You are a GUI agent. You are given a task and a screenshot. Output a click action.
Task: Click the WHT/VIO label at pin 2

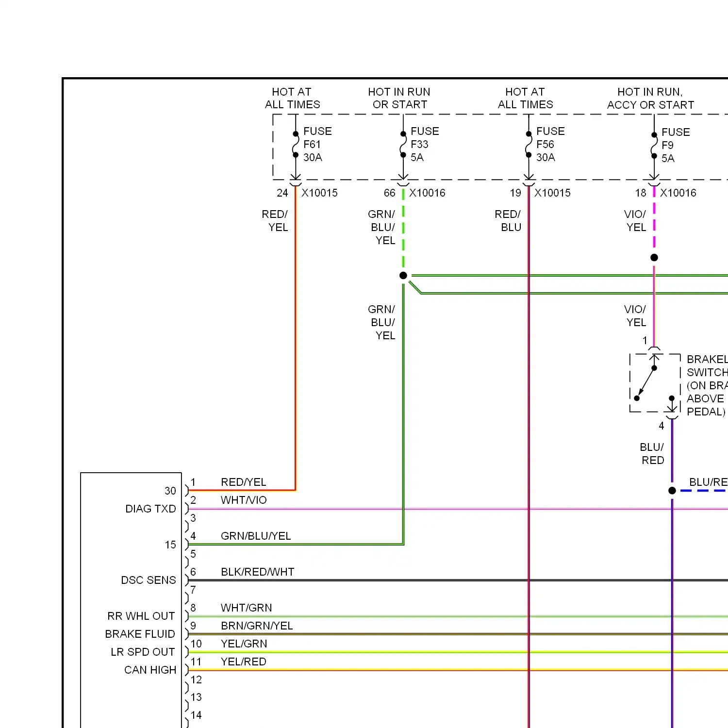point(244,500)
